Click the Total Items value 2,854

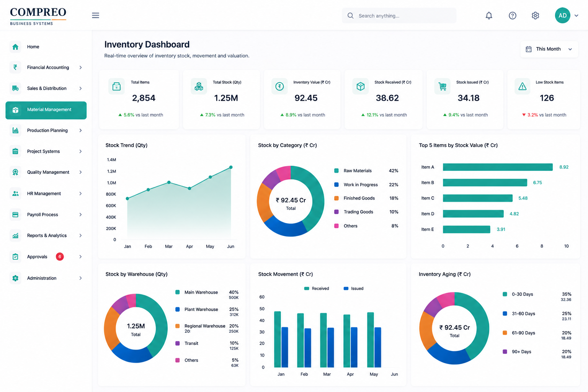pos(144,98)
